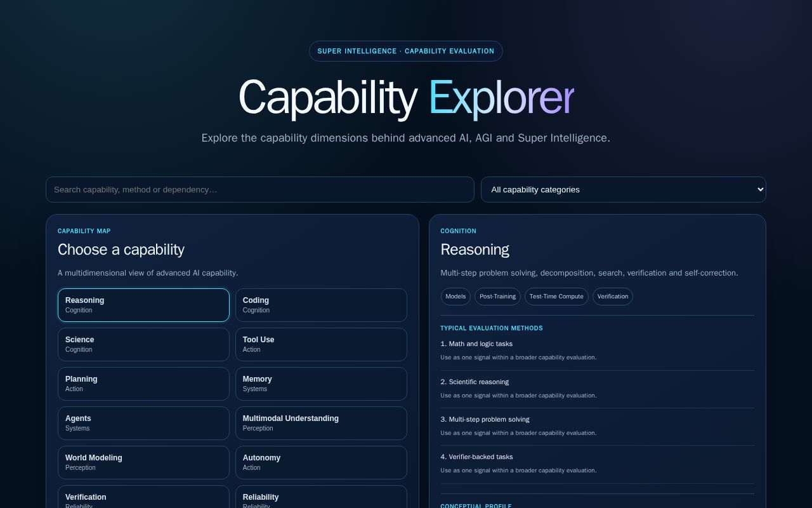Select the Verification capability card
812x508 pixels.
click(x=143, y=497)
